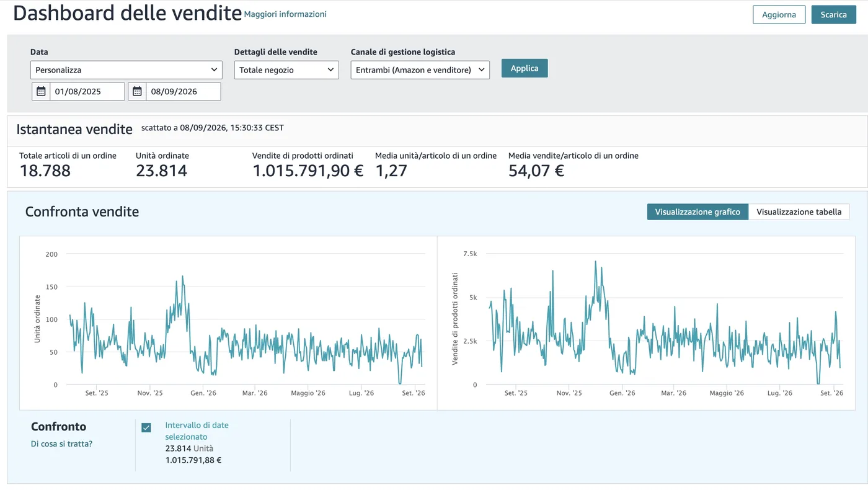Click the Scarica button
Screen dimensions: 868x490
point(833,15)
